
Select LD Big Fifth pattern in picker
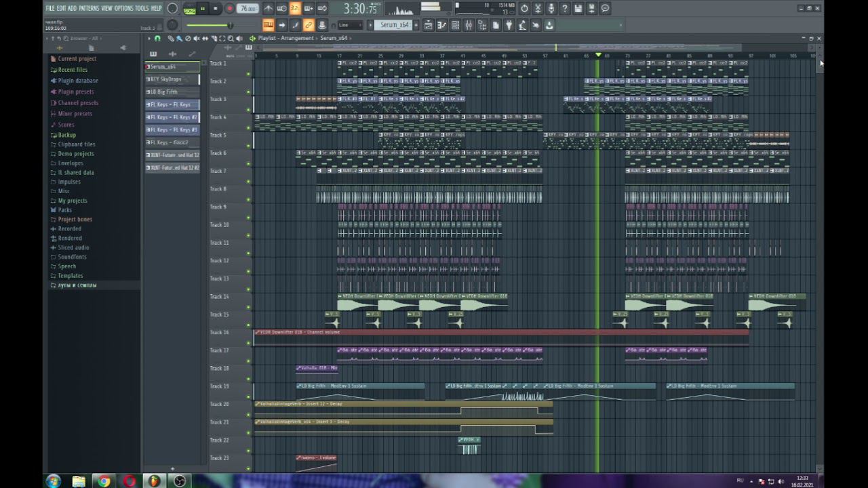pos(172,91)
